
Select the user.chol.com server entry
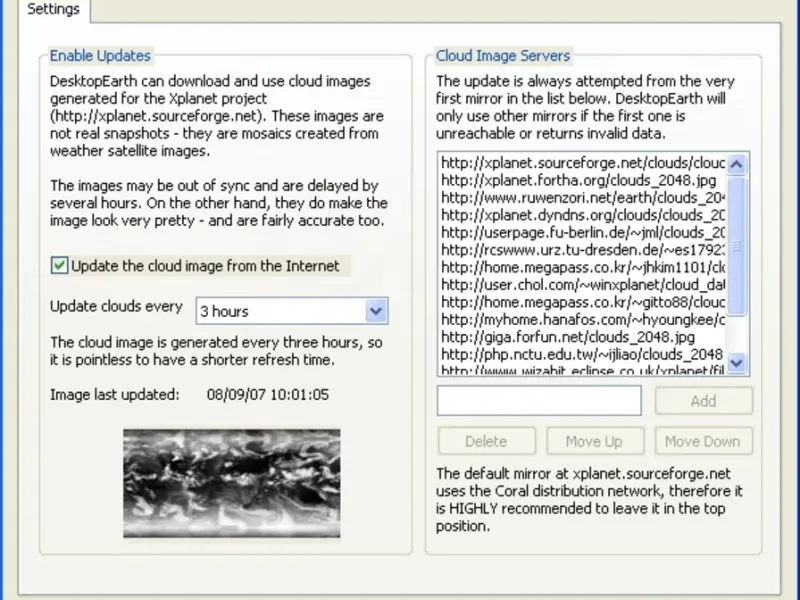pyautogui.click(x=582, y=285)
